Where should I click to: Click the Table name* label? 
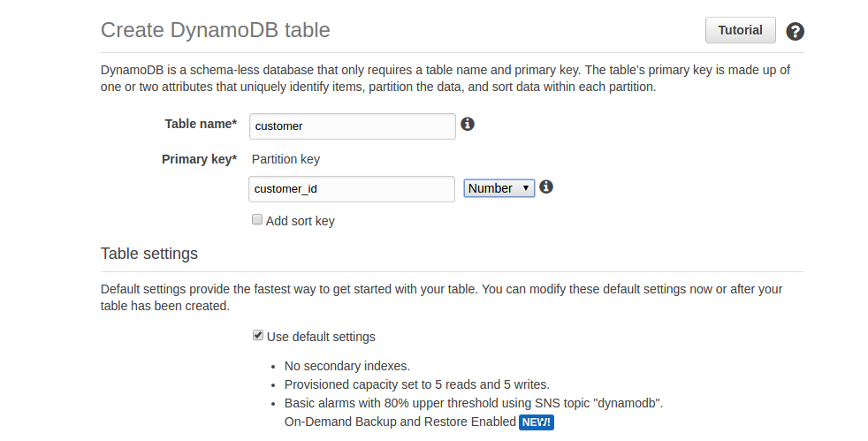coord(201,125)
